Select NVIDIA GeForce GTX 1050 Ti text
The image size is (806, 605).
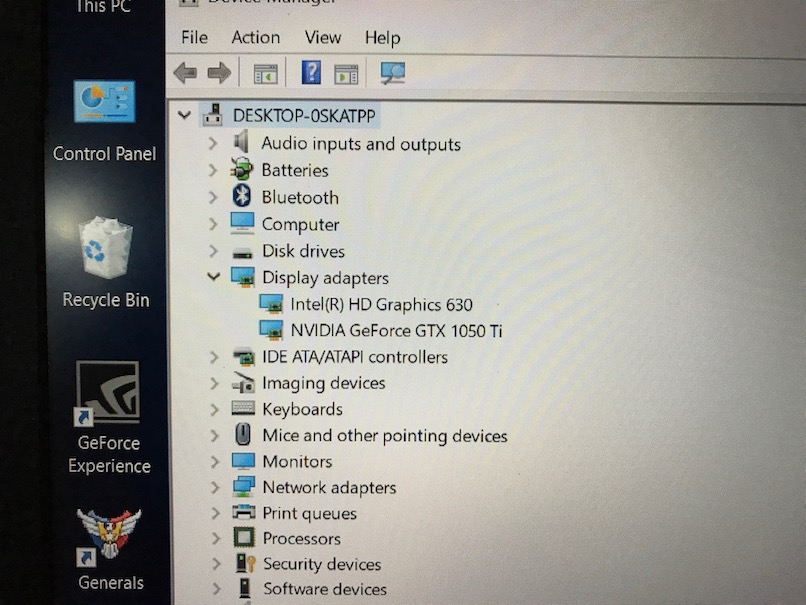coord(396,331)
